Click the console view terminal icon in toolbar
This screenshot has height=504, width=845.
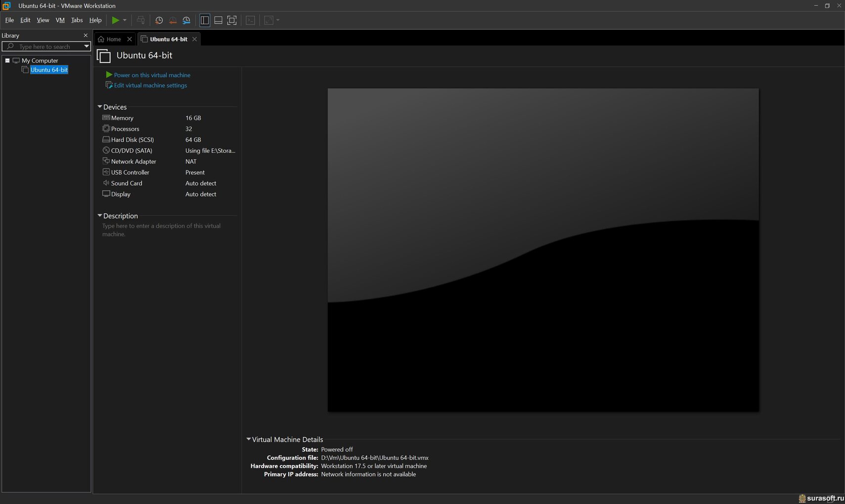pyautogui.click(x=251, y=20)
